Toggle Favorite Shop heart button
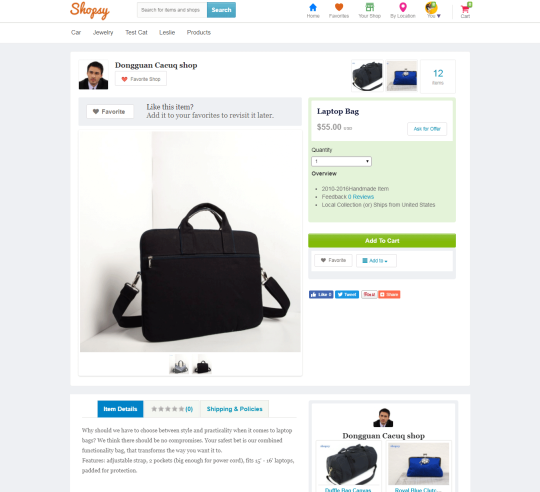 [x=141, y=79]
